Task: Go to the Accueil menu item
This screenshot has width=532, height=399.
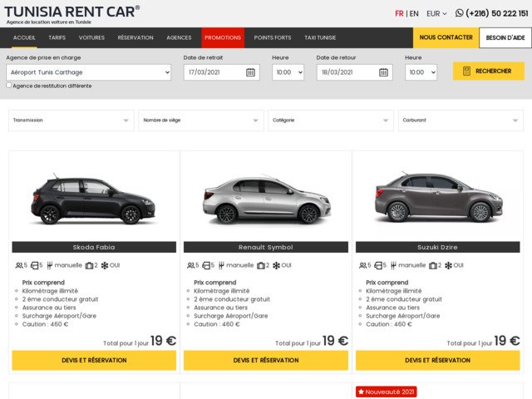Action: click(x=24, y=37)
